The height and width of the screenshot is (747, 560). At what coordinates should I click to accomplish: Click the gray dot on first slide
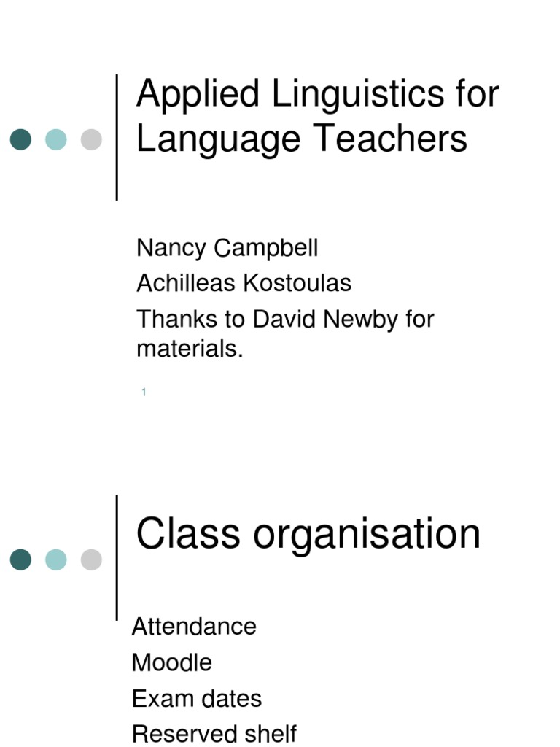point(91,139)
